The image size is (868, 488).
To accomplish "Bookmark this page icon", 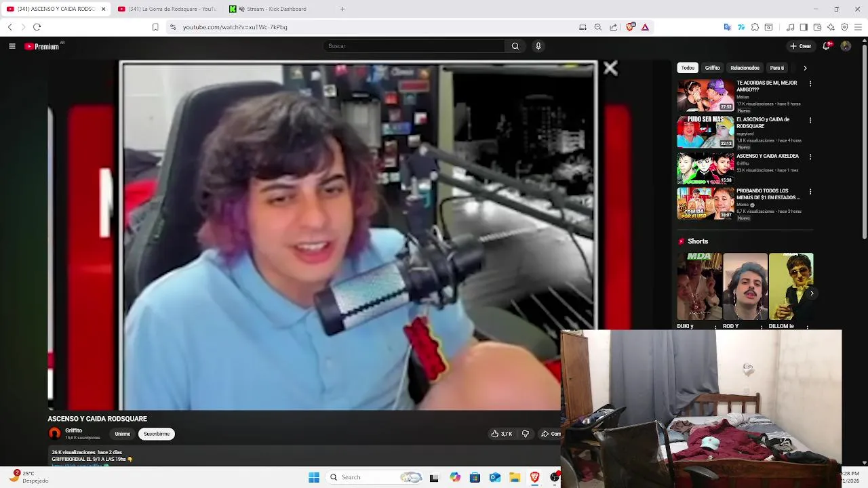I will pos(155,27).
